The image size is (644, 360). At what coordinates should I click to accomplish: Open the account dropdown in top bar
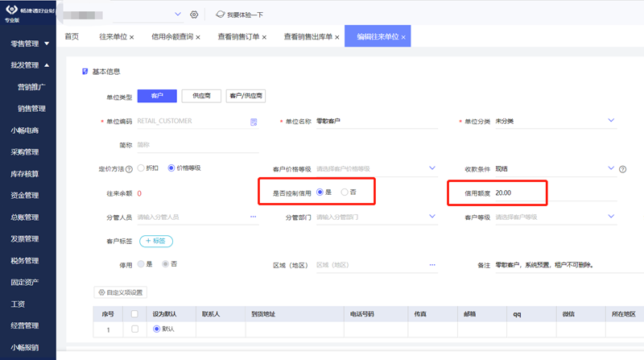(178, 14)
